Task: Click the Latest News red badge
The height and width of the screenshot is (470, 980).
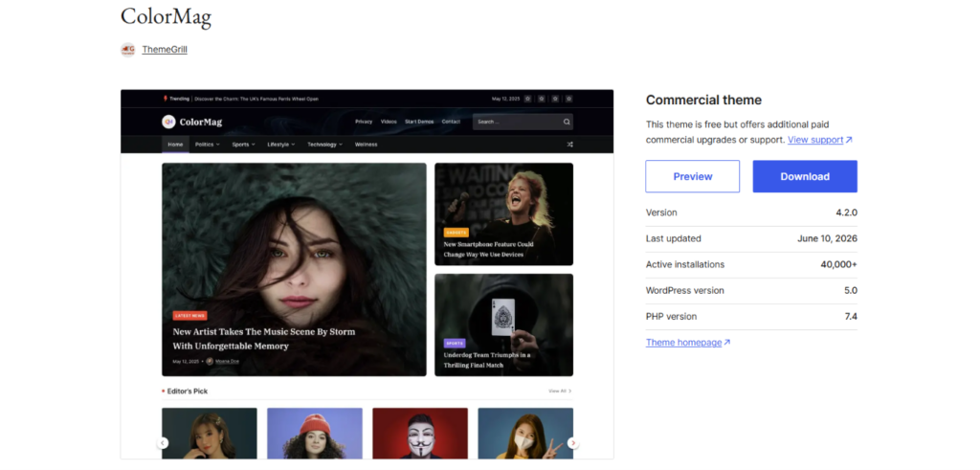Action: click(x=190, y=316)
